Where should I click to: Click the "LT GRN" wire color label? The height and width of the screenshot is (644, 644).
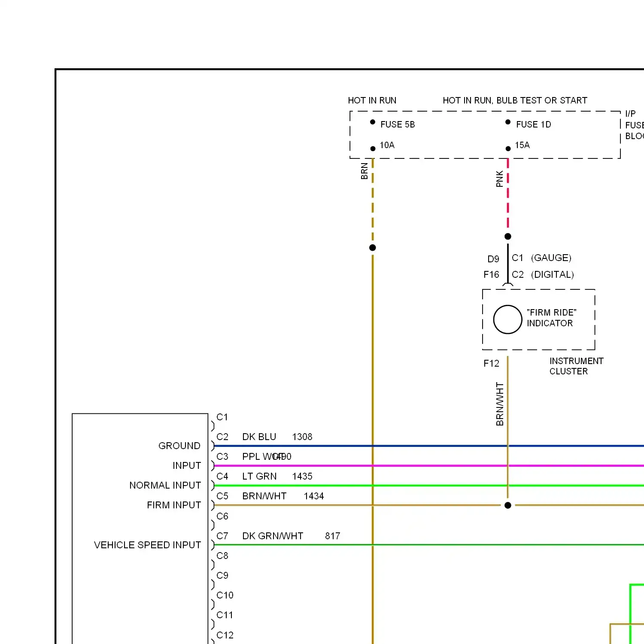coord(259,476)
